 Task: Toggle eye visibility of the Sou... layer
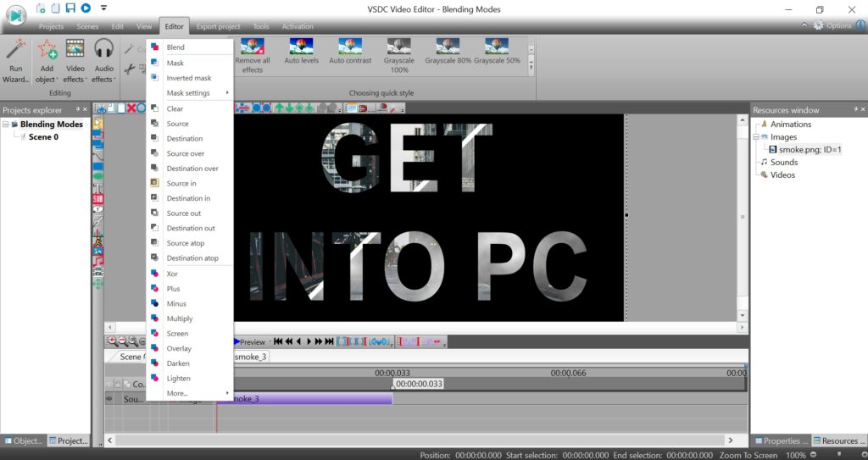click(x=109, y=398)
